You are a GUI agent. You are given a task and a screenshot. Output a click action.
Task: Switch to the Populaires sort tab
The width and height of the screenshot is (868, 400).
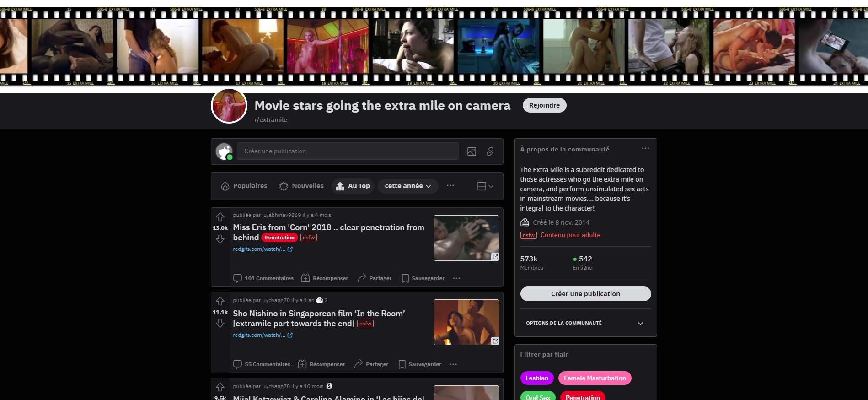(x=244, y=186)
